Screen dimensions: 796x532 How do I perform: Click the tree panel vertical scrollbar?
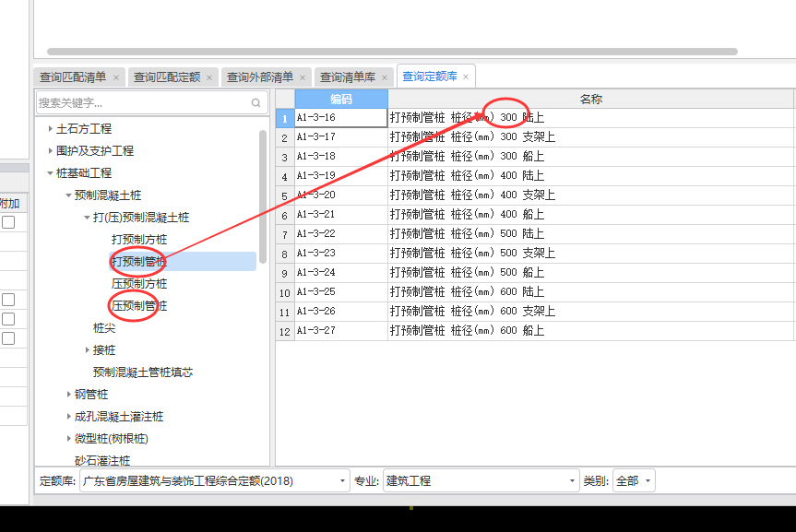[x=263, y=194]
